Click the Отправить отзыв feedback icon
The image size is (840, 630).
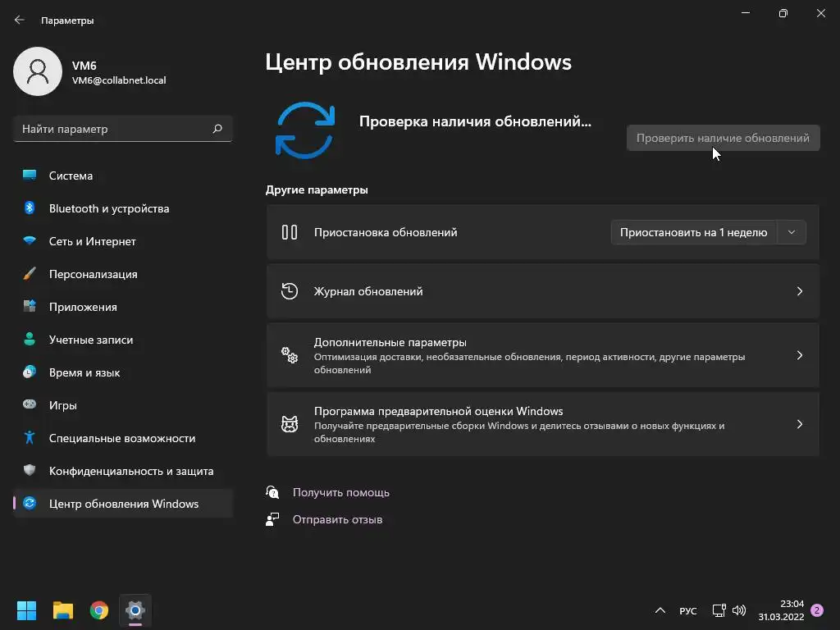point(272,519)
